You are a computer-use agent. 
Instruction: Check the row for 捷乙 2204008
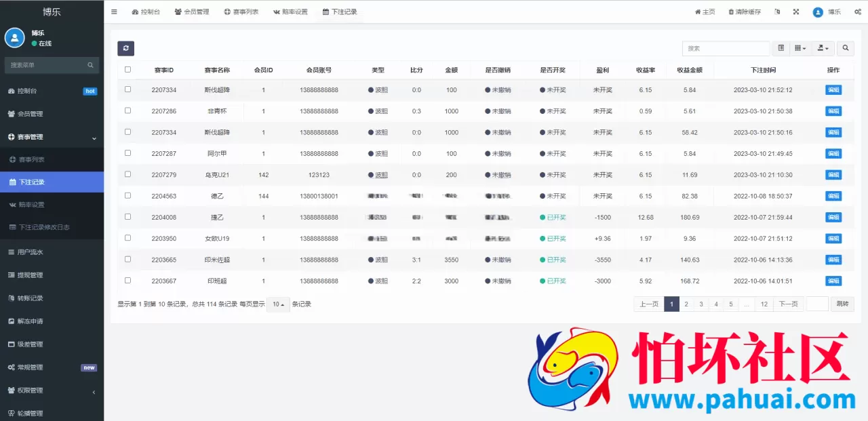point(127,217)
